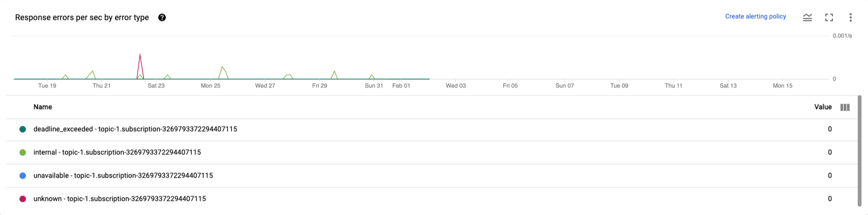
Task: Click Create alerting policy link
Action: tap(756, 17)
